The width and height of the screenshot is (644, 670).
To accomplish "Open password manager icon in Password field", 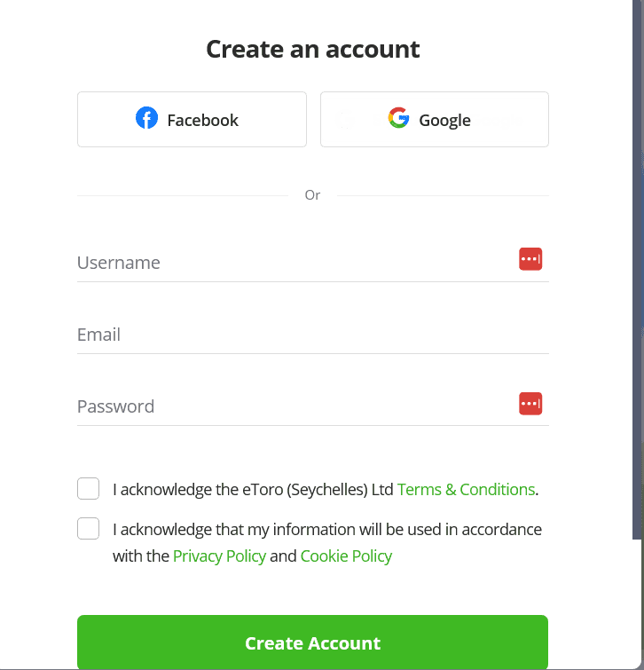I will click(x=530, y=404).
